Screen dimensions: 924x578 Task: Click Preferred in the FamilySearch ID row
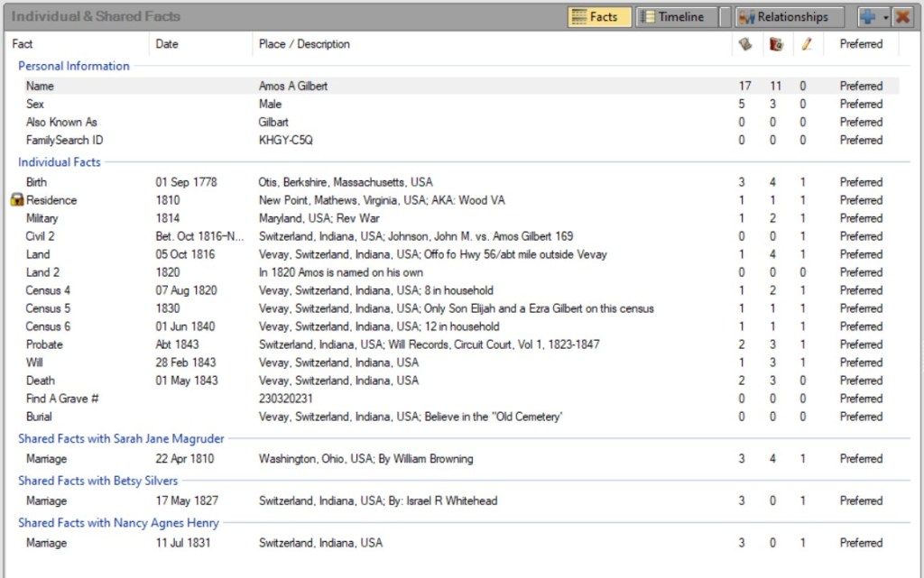point(861,141)
